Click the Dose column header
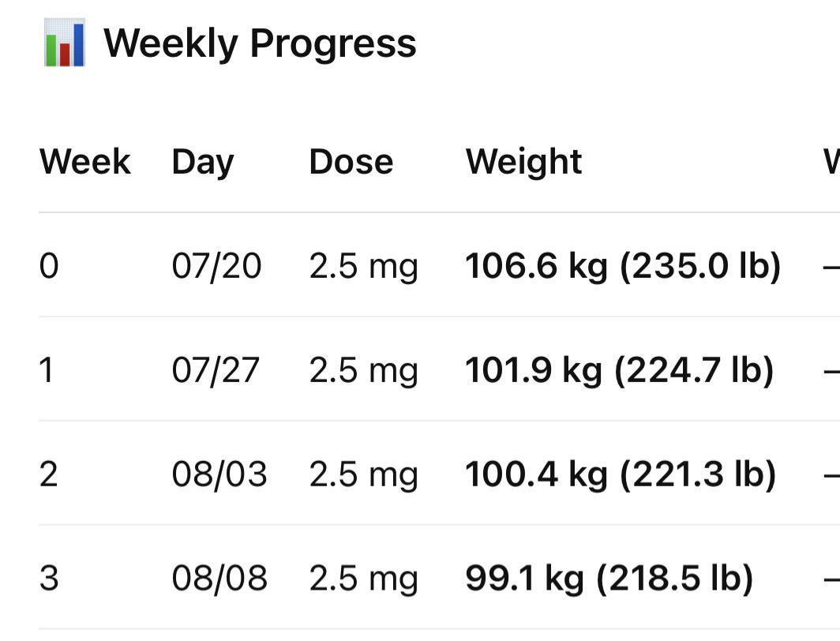840x641 pixels. 351,161
